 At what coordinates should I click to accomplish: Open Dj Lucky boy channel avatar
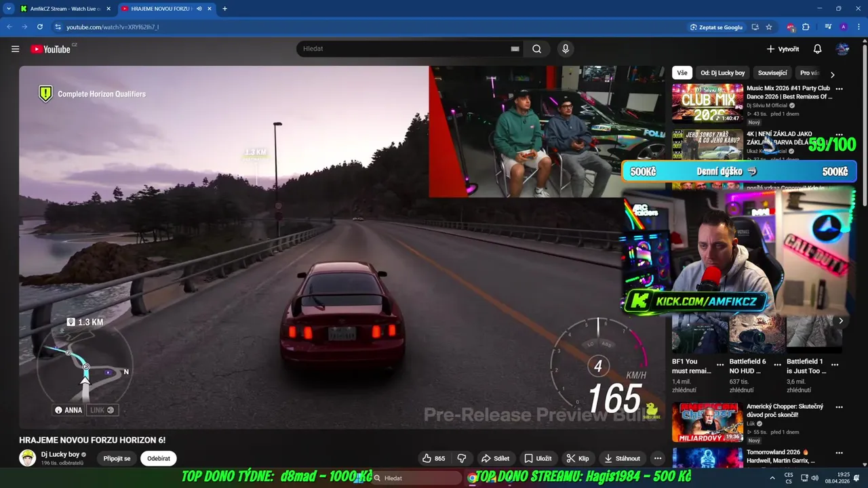[x=27, y=458]
